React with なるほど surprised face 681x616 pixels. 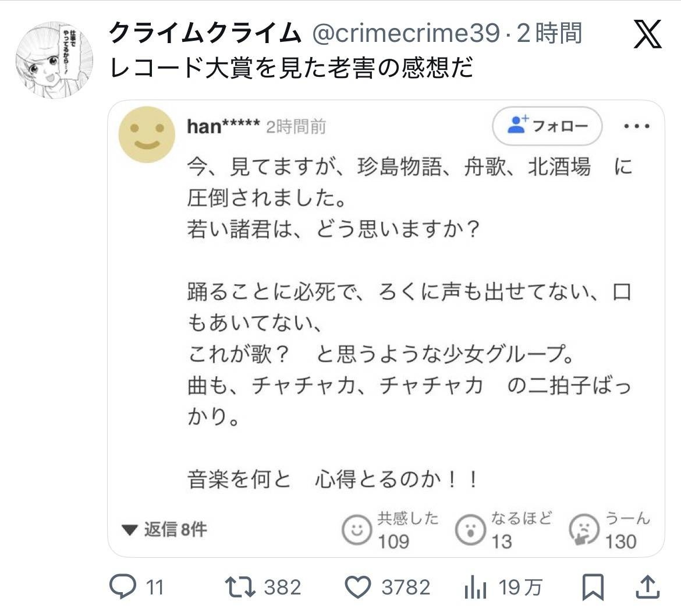click(x=470, y=530)
